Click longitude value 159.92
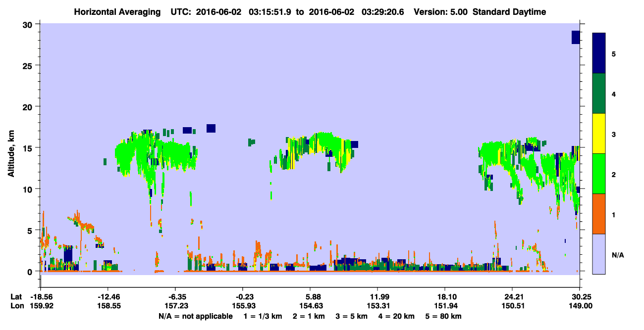 pyautogui.click(x=41, y=306)
